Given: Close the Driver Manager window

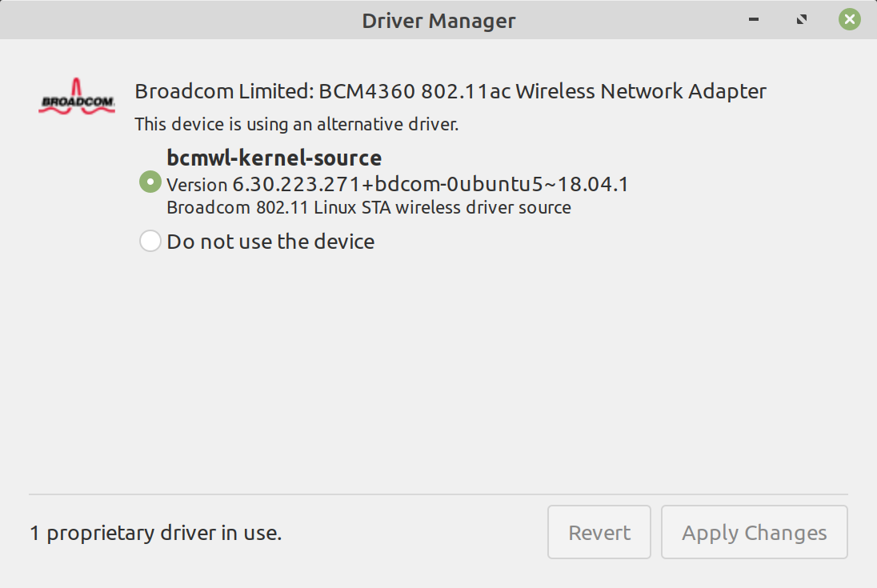Looking at the screenshot, I should point(849,19).
